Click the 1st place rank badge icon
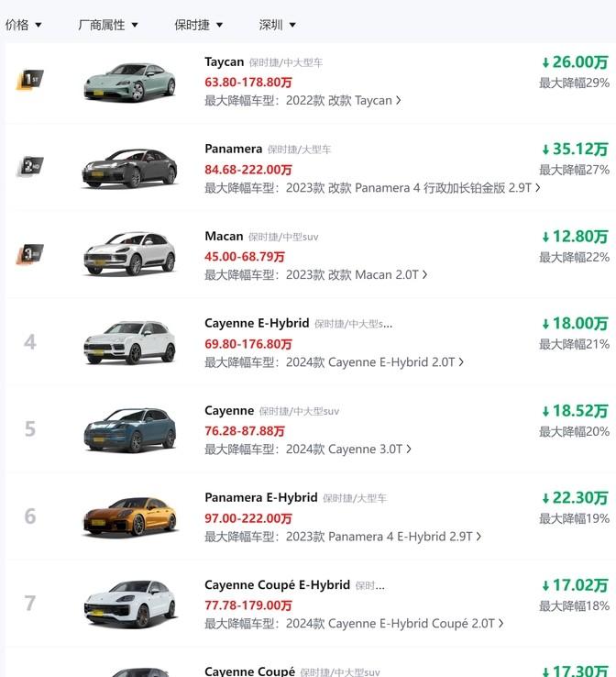This screenshot has width=616, height=677. point(29,80)
